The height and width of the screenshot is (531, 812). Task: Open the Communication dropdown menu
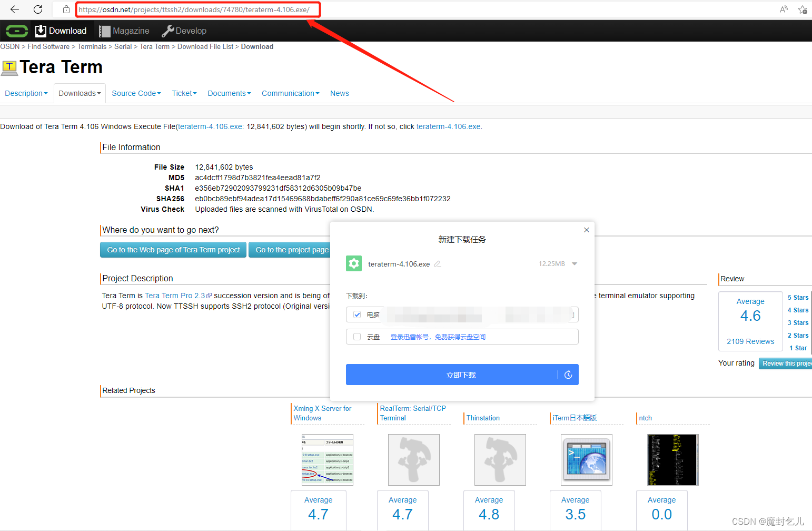point(291,93)
